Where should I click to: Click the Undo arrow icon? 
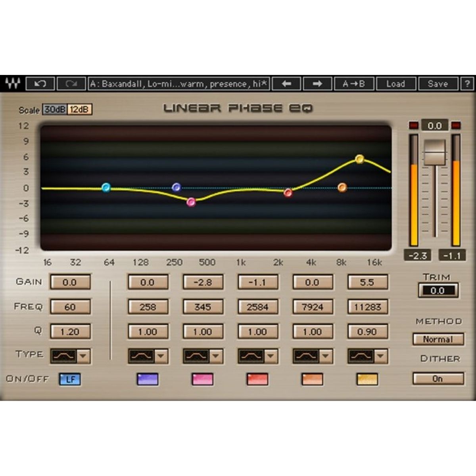point(40,84)
